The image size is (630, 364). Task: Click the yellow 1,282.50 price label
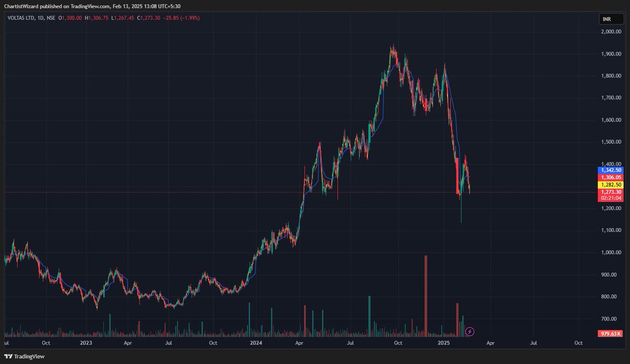[611, 185]
